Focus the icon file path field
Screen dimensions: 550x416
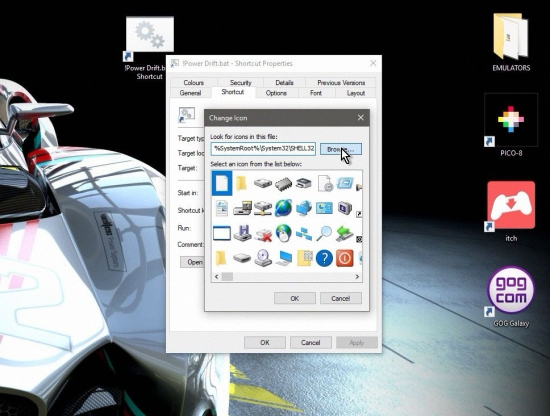pyautogui.click(x=263, y=149)
